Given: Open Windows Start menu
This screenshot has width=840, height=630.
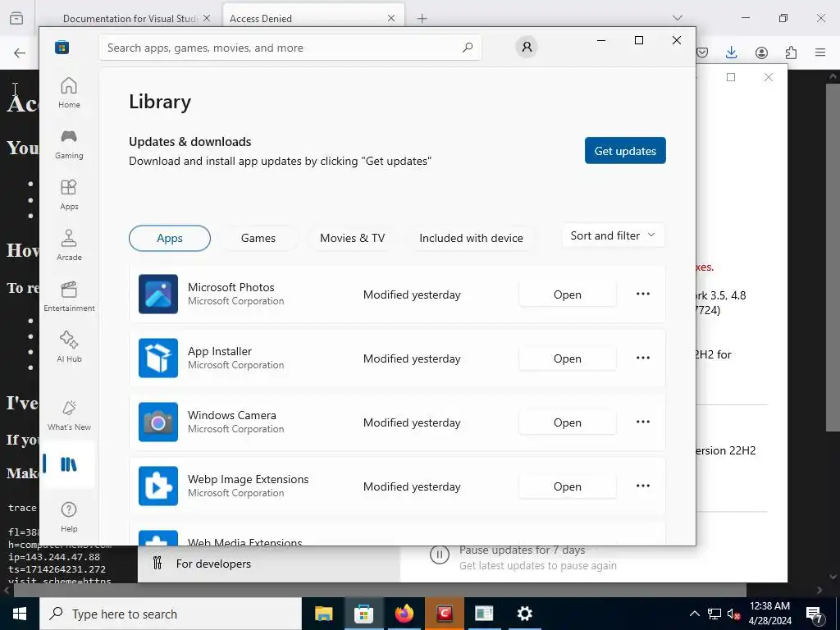Looking at the screenshot, I should click(20, 614).
